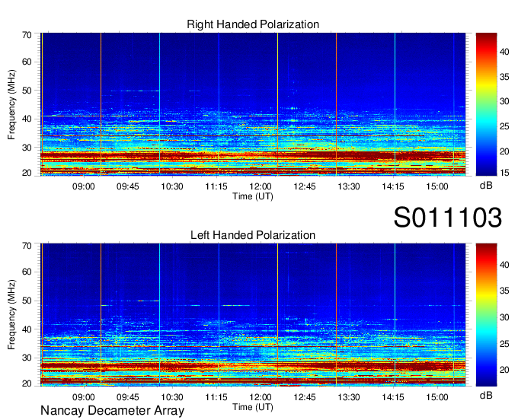Click "50" MHz tick on Right Handed frequency axis
This screenshot has height=420, width=518.
27,91
